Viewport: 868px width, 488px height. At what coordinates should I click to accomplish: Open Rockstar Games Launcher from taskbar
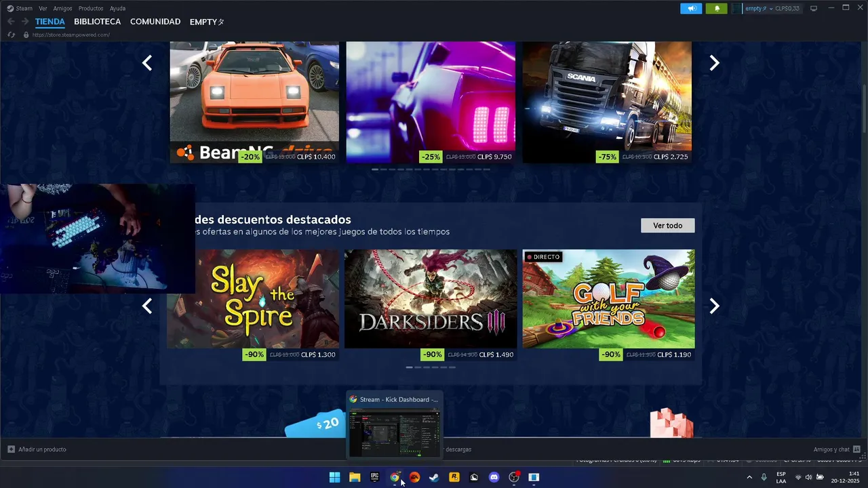coord(454,477)
